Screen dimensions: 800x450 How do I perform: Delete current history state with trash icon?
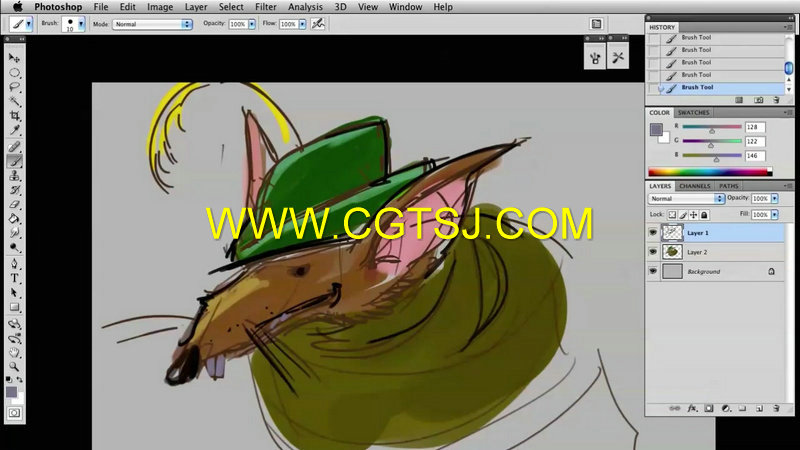(x=776, y=100)
